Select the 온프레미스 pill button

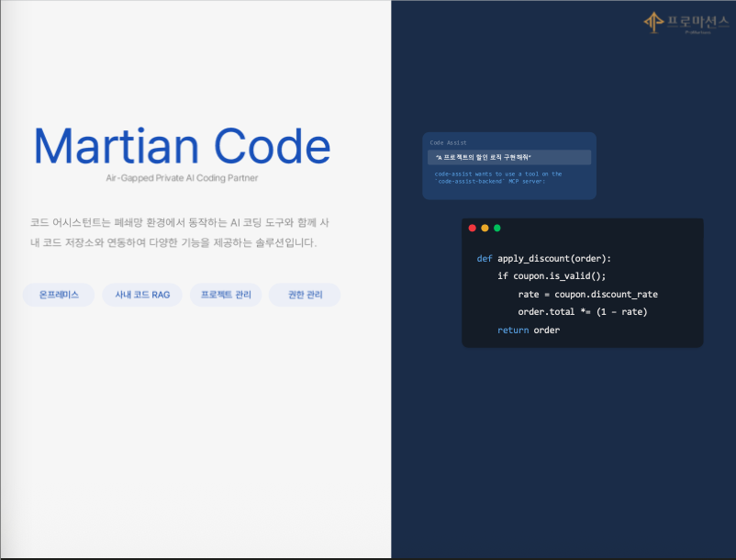click(59, 295)
